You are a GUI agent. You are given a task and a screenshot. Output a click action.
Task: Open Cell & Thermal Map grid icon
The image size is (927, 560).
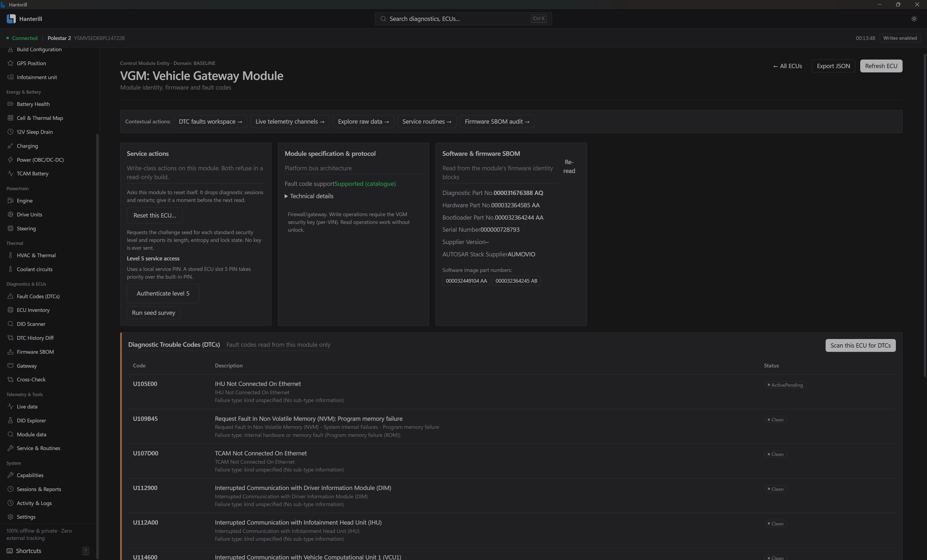[10, 118]
